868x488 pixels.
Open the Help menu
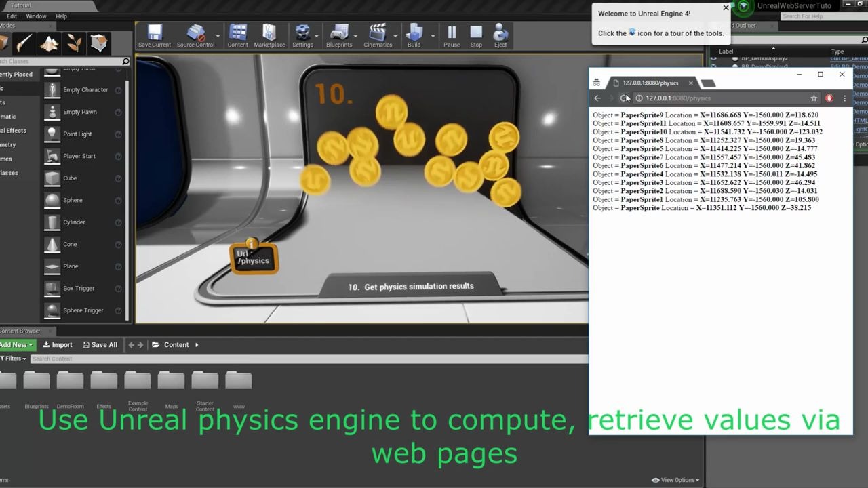pos(61,16)
